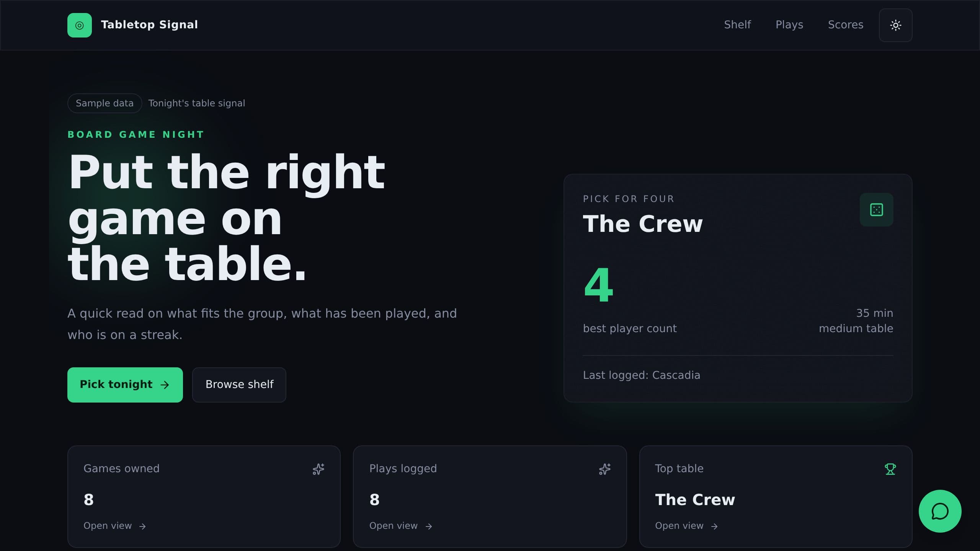Image resolution: width=980 pixels, height=551 pixels.
Task: Click the sparkle icon in Plays logged card
Action: tap(605, 469)
